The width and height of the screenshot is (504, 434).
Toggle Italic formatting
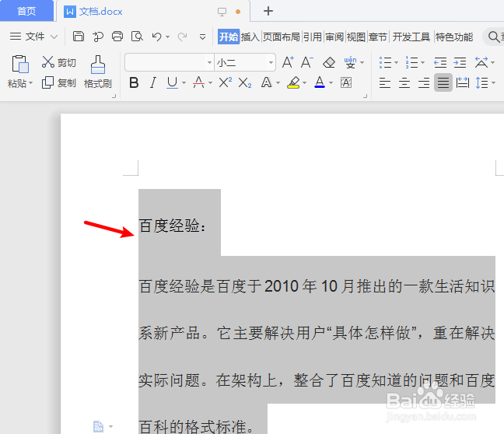(153, 82)
